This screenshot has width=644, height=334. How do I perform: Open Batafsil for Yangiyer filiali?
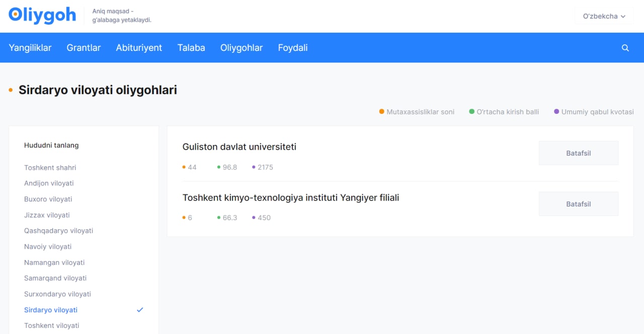[578, 204]
